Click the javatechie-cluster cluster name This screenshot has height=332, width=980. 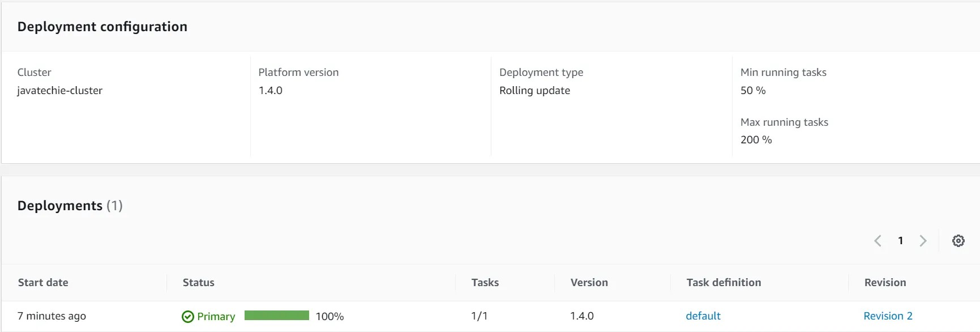[60, 91]
